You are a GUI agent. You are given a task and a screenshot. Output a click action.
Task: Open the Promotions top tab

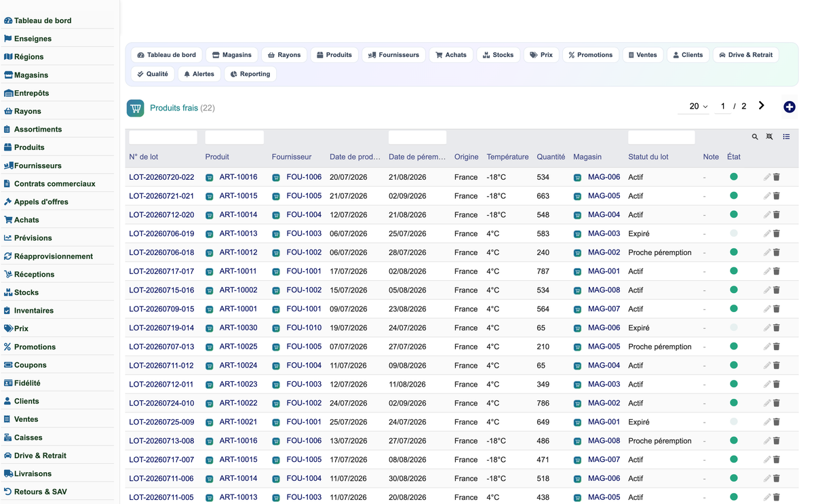point(590,55)
